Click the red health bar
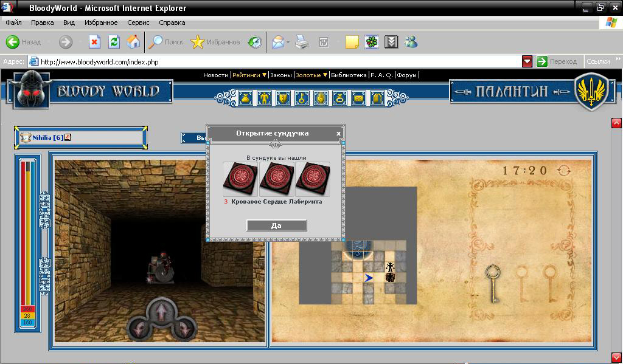The width and height of the screenshot is (623, 364). tap(23, 233)
